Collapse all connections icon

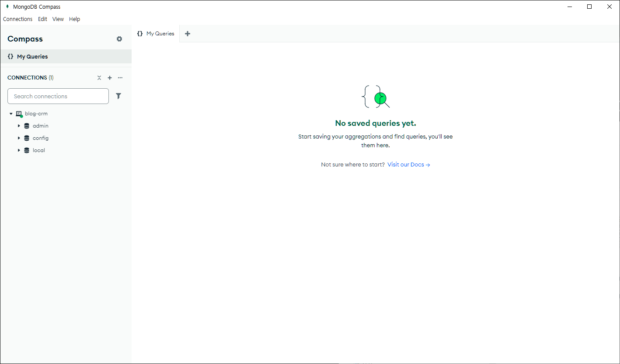(x=99, y=78)
